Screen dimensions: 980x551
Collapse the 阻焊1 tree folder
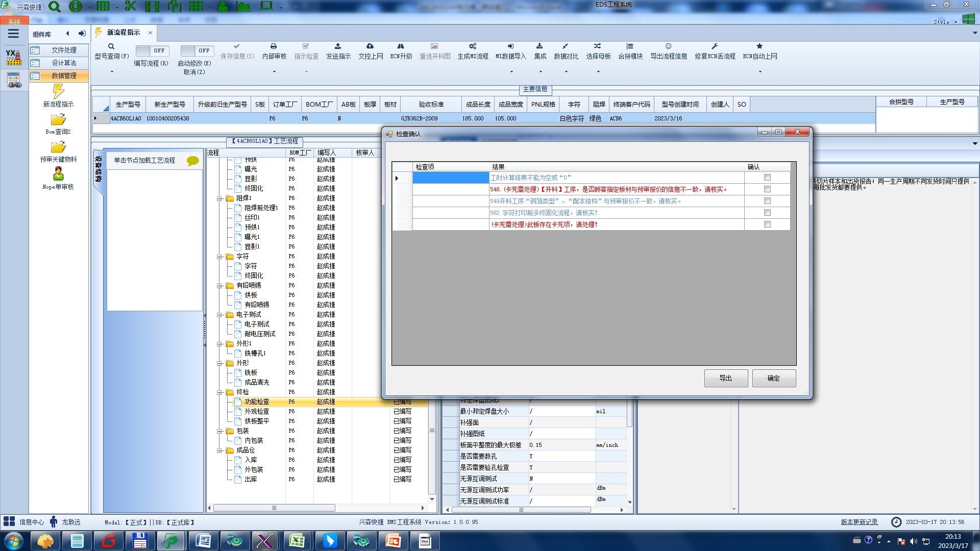coord(220,198)
